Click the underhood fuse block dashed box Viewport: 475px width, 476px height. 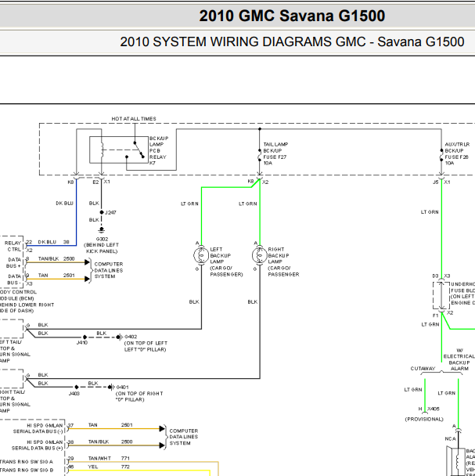point(441,296)
